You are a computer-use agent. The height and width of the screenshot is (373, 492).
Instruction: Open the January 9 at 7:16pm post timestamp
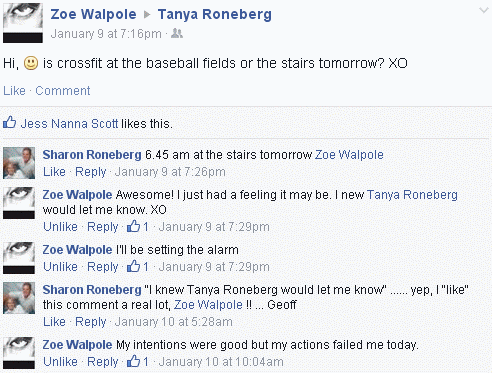(x=106, y=34)
